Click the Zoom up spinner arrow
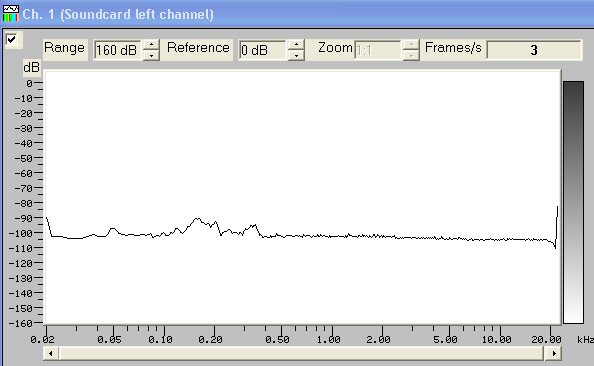Screen dimensions: 594x366 click(x=411, y=45)
